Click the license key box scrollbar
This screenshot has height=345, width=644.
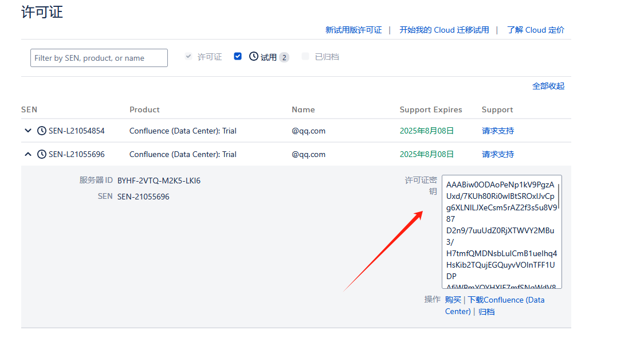coord(559,197)
